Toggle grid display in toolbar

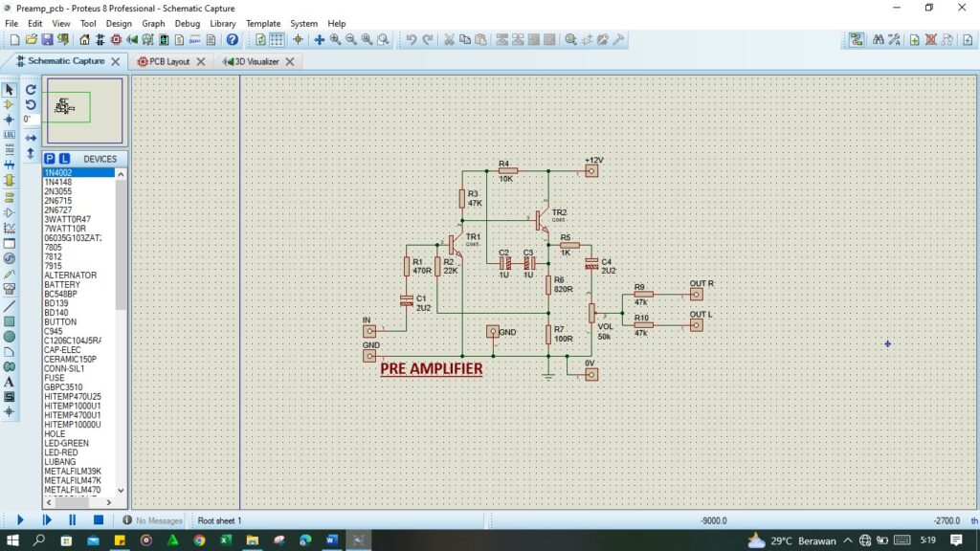[277, 40]
